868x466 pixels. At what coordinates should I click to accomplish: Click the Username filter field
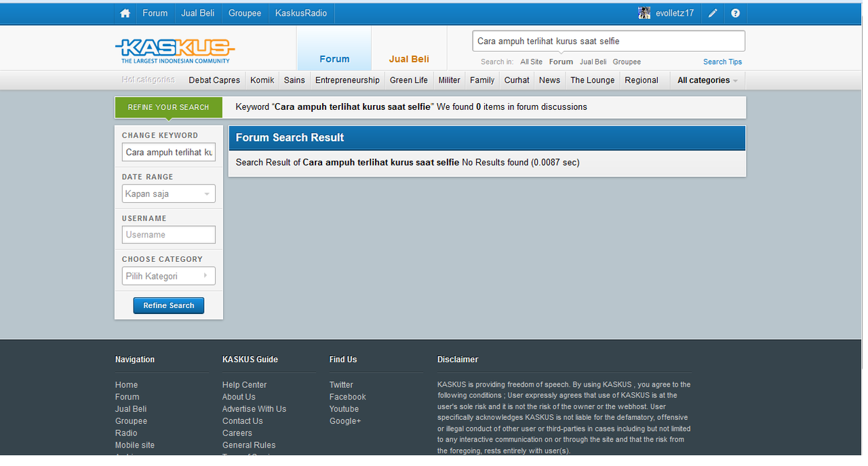[x=169, y=235]
